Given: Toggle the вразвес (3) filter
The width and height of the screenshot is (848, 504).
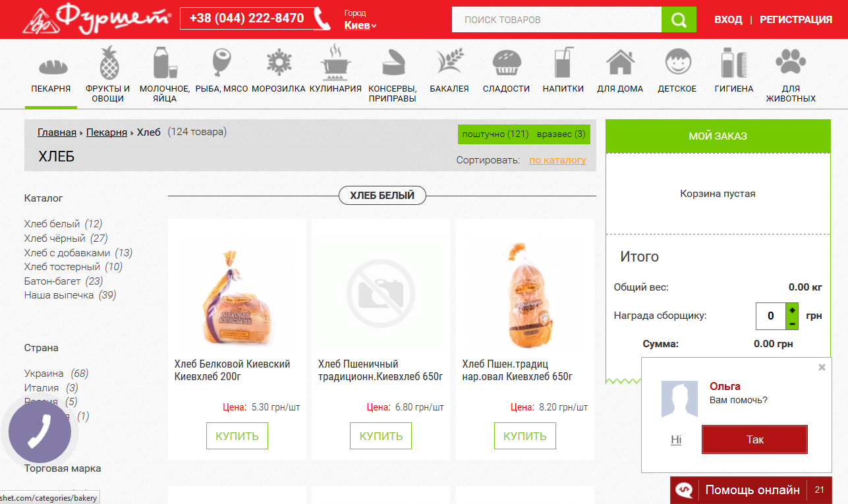Looking at the screenshot, I should pyautogui.click(x=561, y=134).
